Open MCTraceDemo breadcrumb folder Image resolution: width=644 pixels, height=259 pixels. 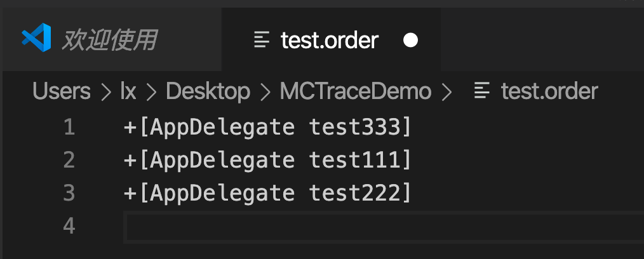click(356, 91)
